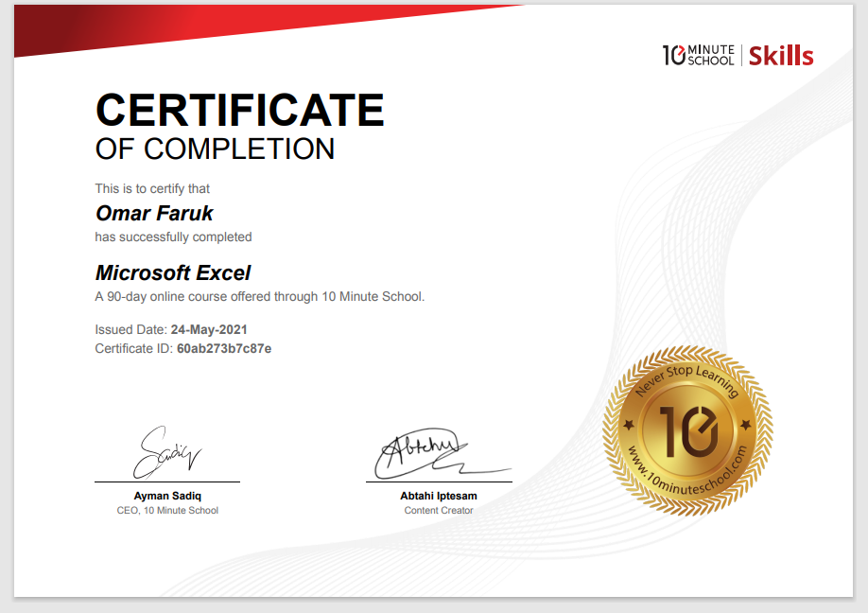Click the OF COMPLETION subtitle
This screenshot has width=868, height=613.
[215, 149]
